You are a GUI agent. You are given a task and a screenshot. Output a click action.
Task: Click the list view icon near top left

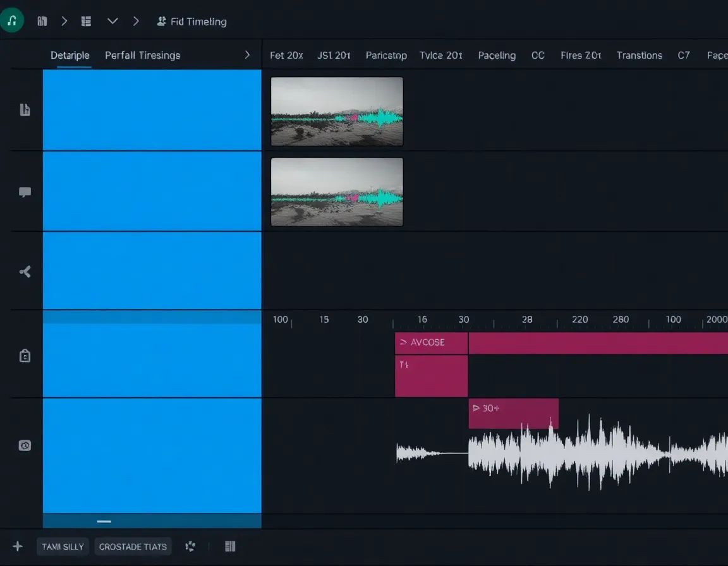pos(86,20)
